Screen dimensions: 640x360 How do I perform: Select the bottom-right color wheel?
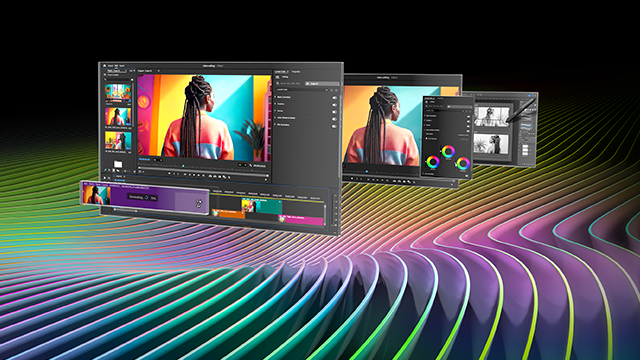[x=463, y=164]
